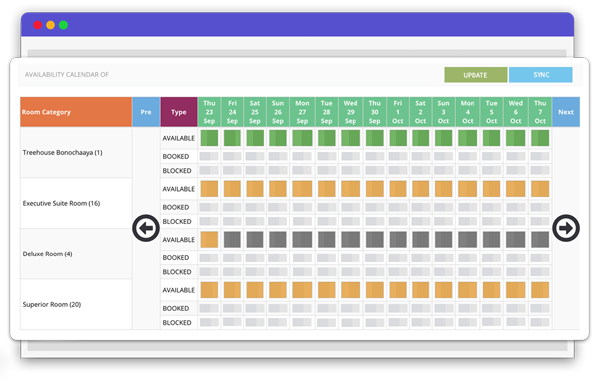This screenshot has width=600, height=379.
Task: Click the large right arrow circle icon
Action: pyautogui.click(x=566, y=228)
